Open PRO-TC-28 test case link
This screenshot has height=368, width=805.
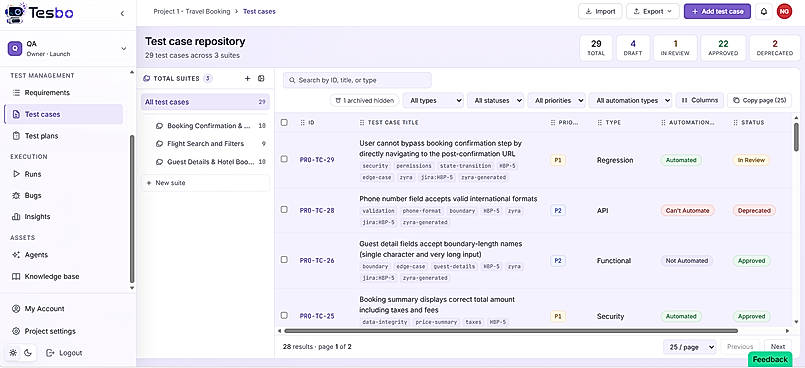pyautogui.click(x=317, y=210)
